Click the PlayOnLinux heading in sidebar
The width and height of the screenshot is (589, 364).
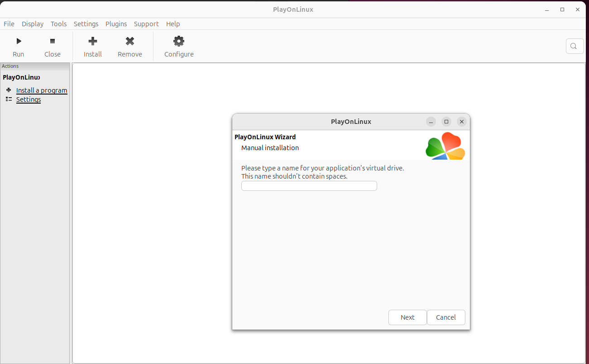coord(21,77)
